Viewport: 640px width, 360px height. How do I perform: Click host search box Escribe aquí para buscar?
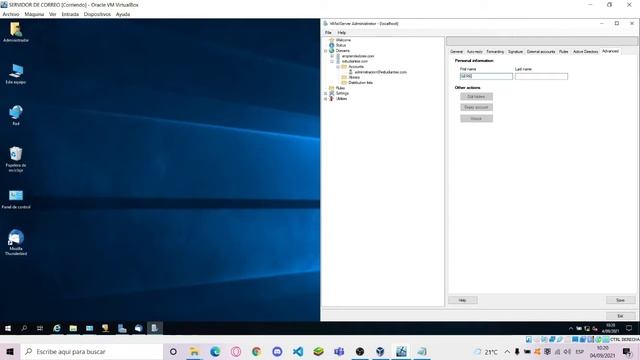pos(91,351)
